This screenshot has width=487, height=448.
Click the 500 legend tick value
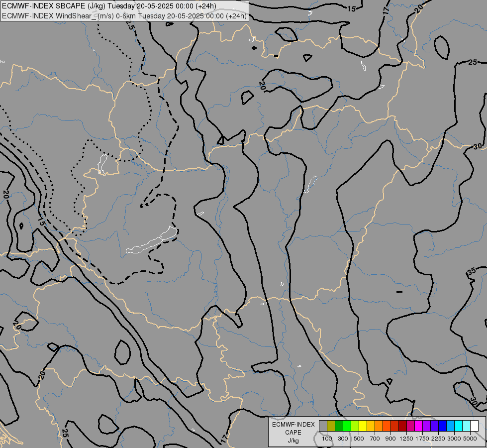[359, 439]
